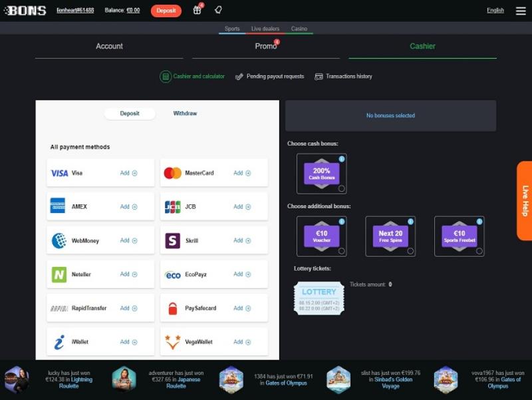Switch to the Deposit toggle
This screenshot has height=400, width=532.
pyautogui.click(x=130, y=113)
